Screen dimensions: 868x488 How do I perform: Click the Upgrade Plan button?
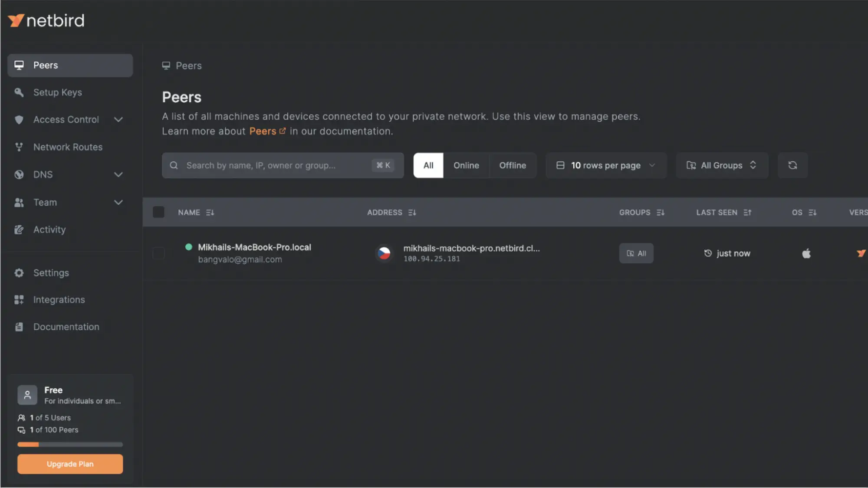pos(69,464)
